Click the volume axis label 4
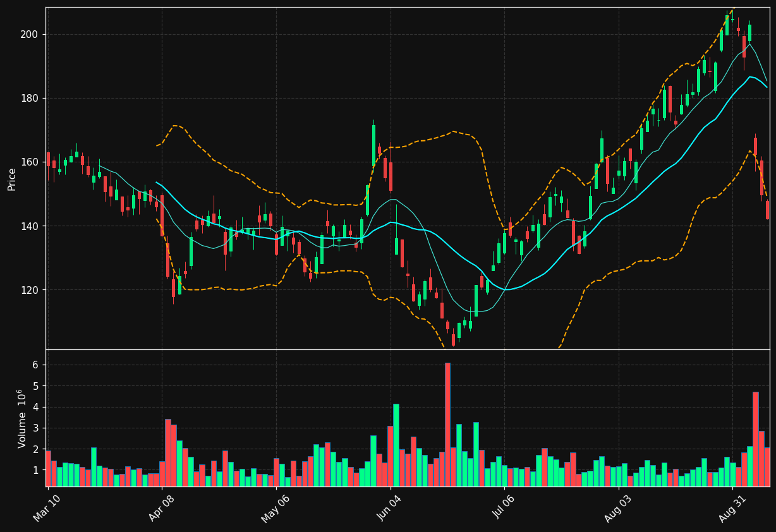 tap(36, 407)
